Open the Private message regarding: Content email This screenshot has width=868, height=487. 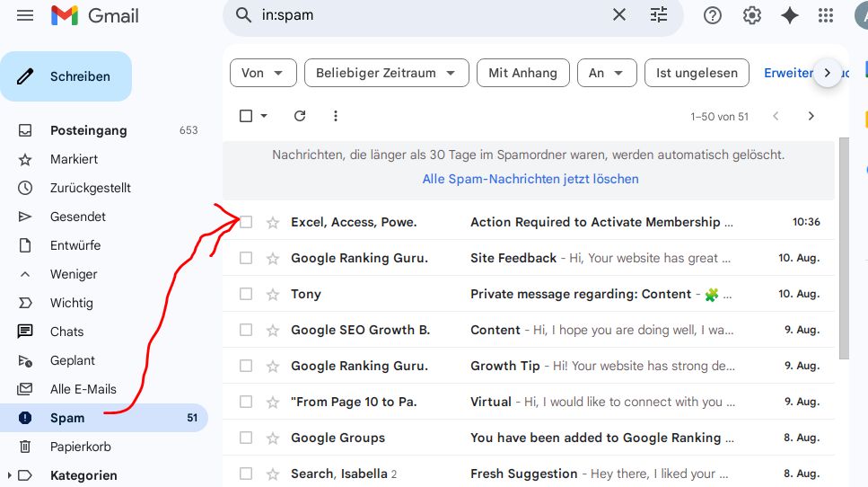pyautogui.click(x=529, y=294)
